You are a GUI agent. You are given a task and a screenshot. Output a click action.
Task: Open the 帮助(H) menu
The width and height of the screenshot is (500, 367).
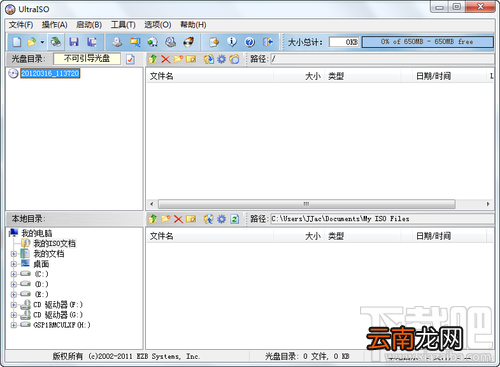pyautogui.click(x=193, y=25)
